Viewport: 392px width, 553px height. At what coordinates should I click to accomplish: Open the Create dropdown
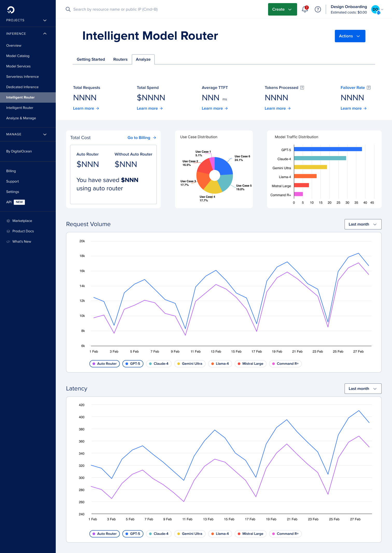click(x=282, y=9)
